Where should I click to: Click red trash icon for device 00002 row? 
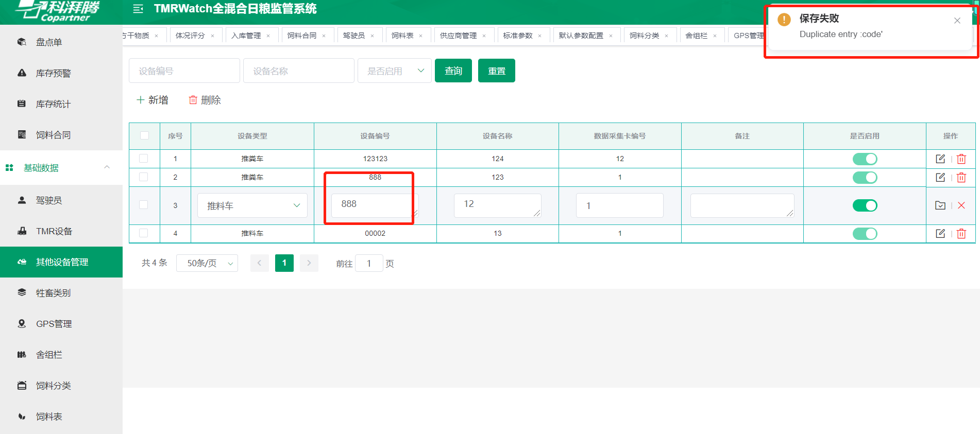point(961,234)
